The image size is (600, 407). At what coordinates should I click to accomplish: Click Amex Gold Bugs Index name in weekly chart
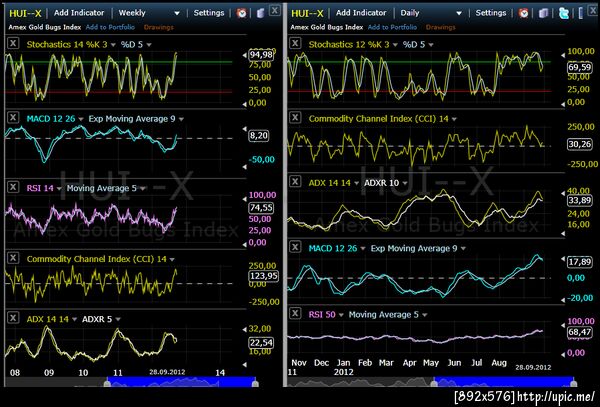pyautogui.click(x=45, y=27)
